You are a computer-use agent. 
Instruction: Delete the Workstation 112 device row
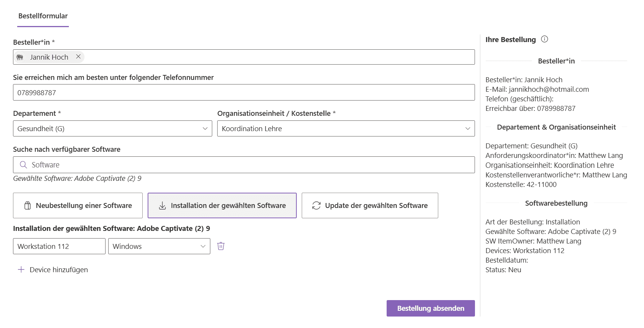221,246
